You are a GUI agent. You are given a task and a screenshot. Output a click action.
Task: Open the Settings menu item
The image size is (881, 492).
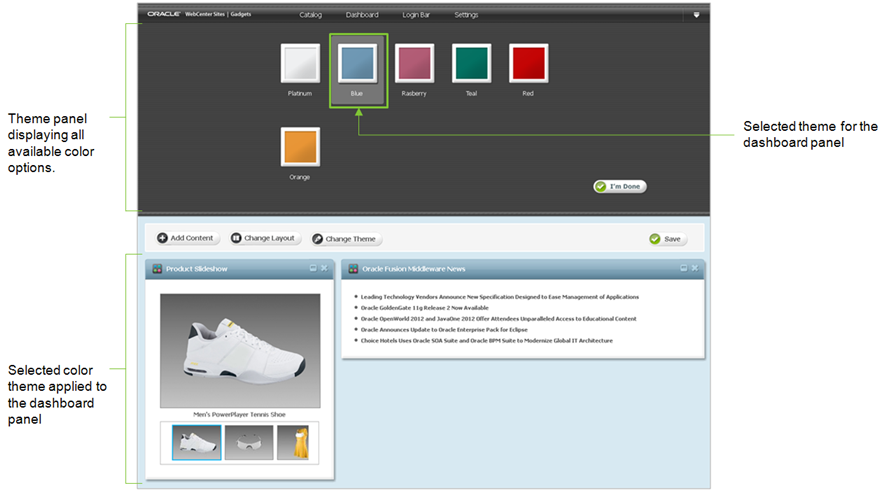pos(466,15)
